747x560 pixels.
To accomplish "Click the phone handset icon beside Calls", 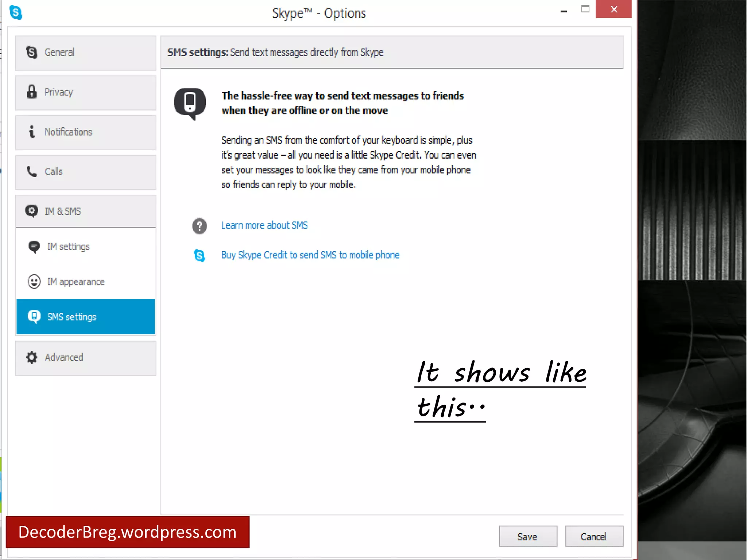I will [32, 171].
